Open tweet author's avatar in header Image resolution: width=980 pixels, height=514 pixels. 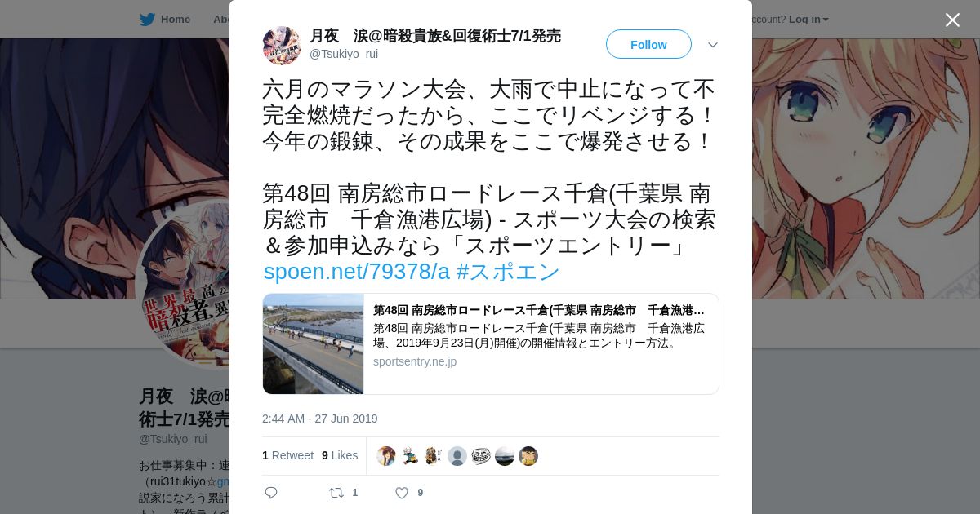282,45
